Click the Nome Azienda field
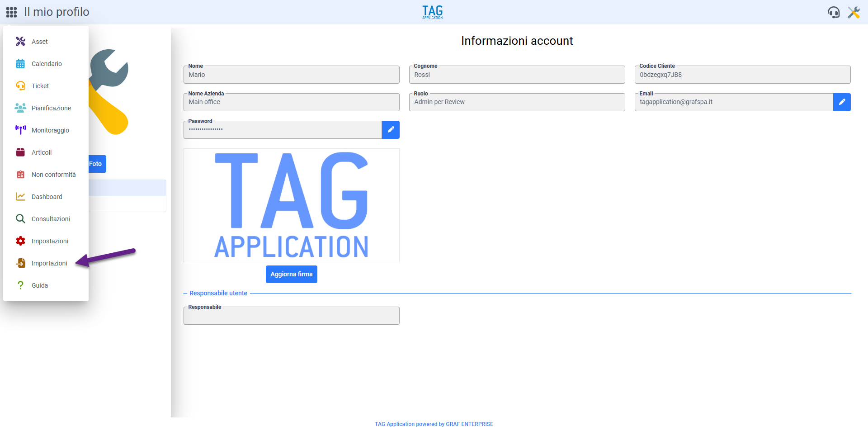This screenshot has width=868, height=431. (292, 102)
